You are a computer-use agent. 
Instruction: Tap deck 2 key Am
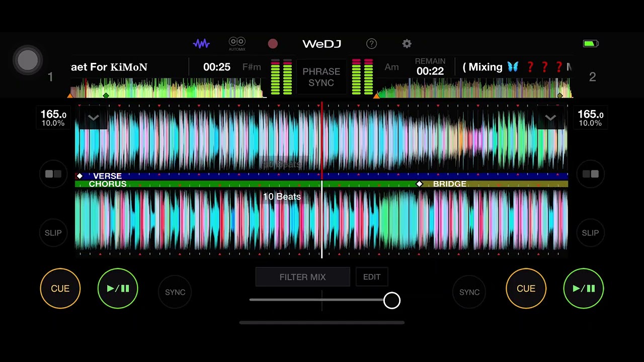click(391, 67)
